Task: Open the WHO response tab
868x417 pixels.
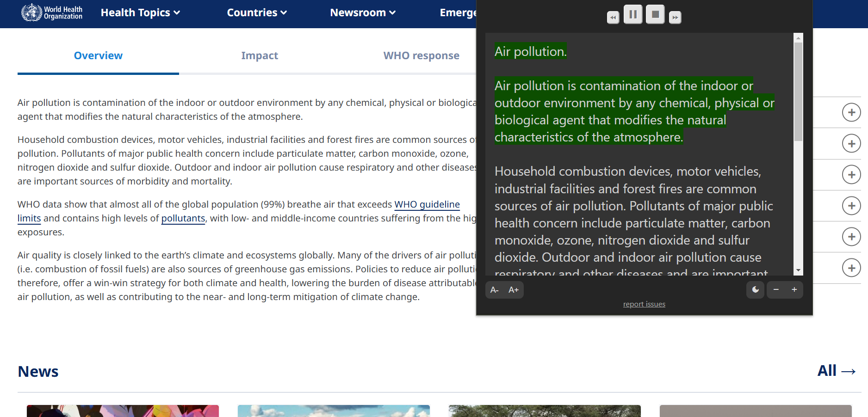Action: click(x=421, y=55)
